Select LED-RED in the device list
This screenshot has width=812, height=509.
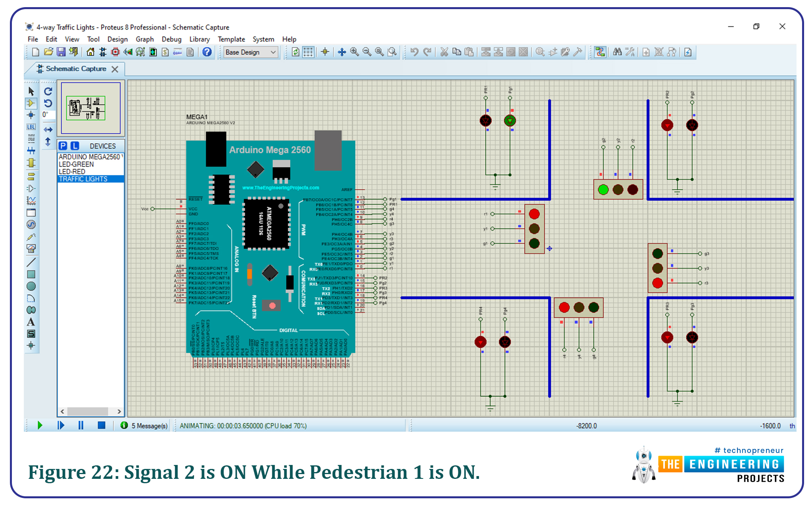91,171
